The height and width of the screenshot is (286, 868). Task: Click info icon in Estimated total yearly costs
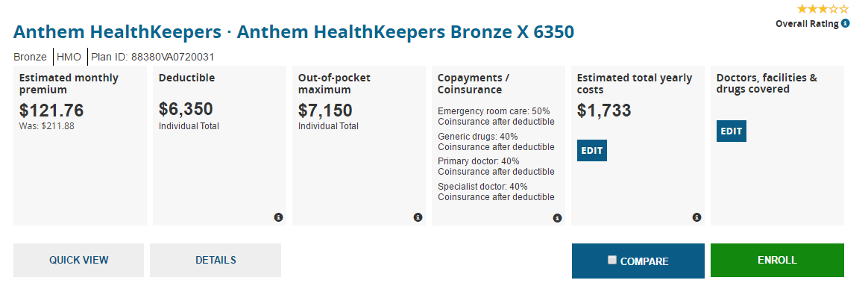[697, 217]
